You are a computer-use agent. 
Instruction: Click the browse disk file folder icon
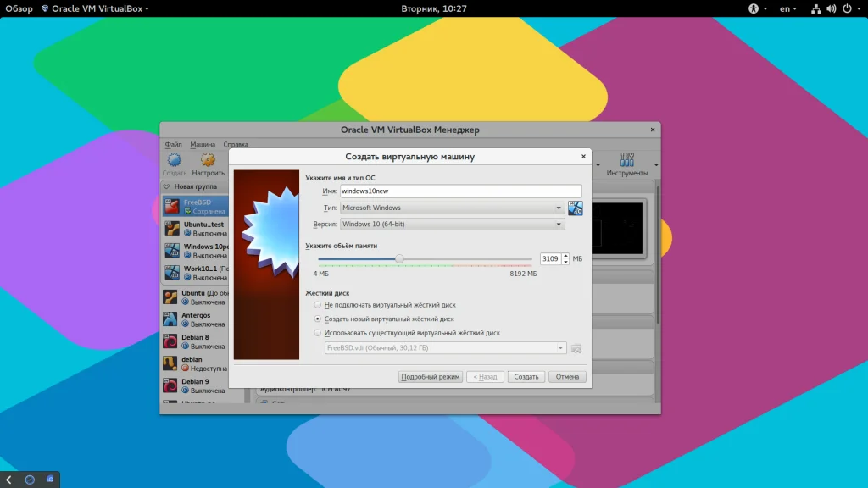pos(576,348)
